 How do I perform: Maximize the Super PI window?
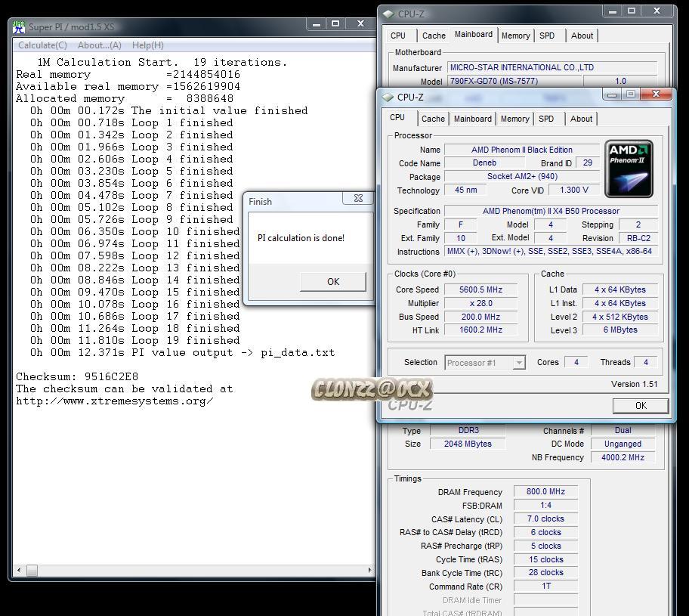(335, 23)
